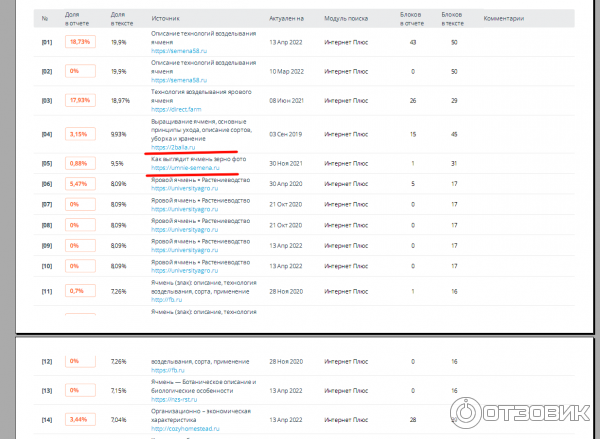
Task: Open the cozyhomestead.ru source link
Action: click(x=185, y=429)
